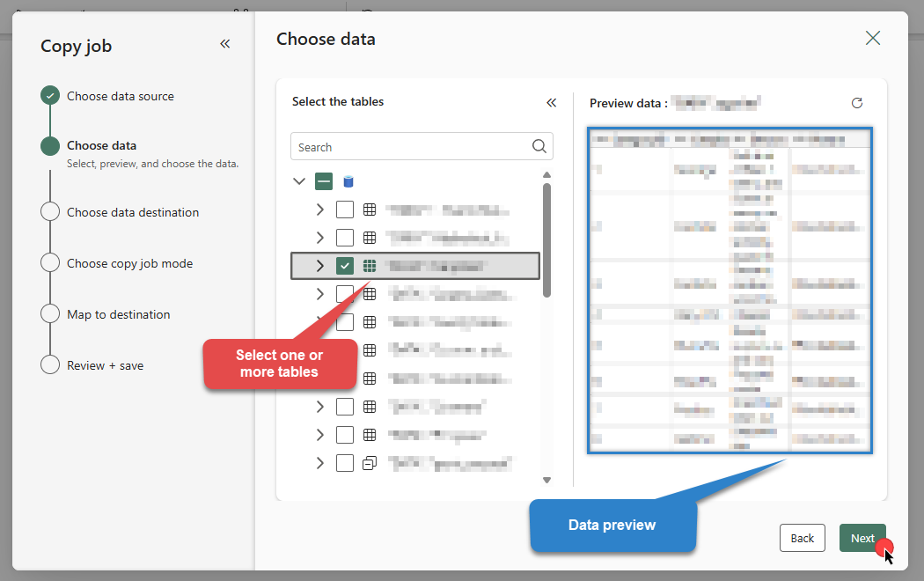Expand the second table in the list
Image resolution: width=924 pixels, height=581 pixels.
coord(320,237)
